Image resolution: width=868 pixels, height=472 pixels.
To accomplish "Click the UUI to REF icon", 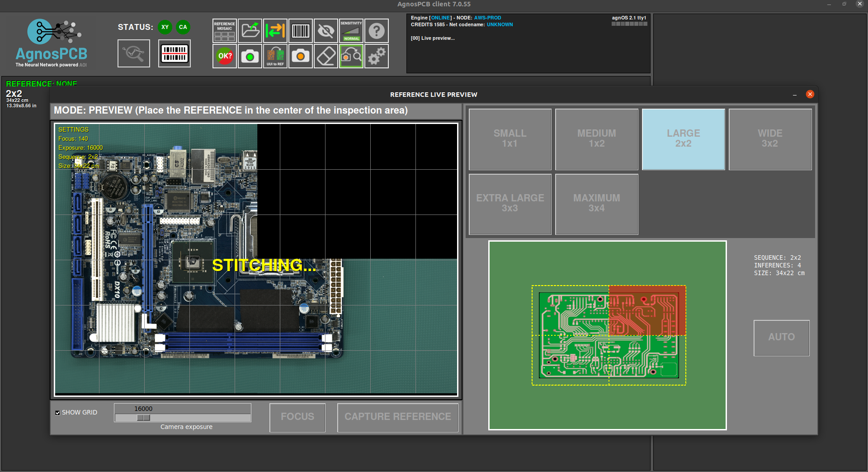I will [x=275, y=56].
